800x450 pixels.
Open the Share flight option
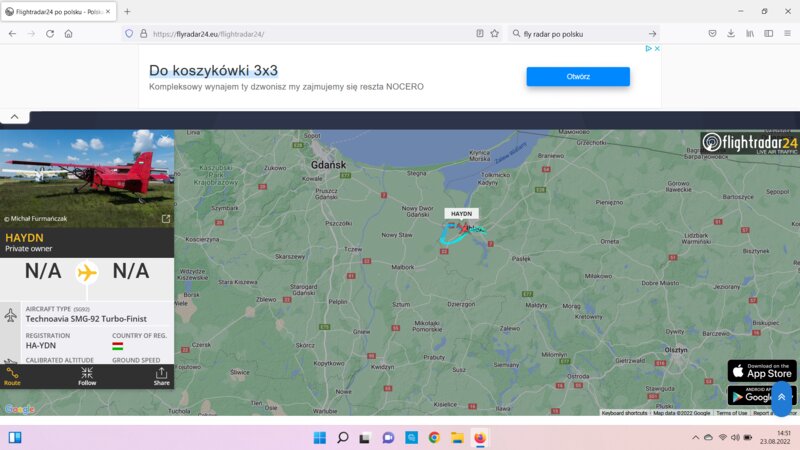pyautogui.click(x=161, y=376)
